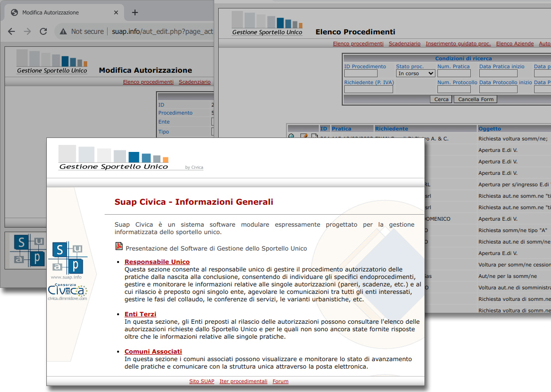This screenshot has width=551, height=392.
Task: Open a new browser tab with plus
Action: pyautogui.click(x=135, y=12)
